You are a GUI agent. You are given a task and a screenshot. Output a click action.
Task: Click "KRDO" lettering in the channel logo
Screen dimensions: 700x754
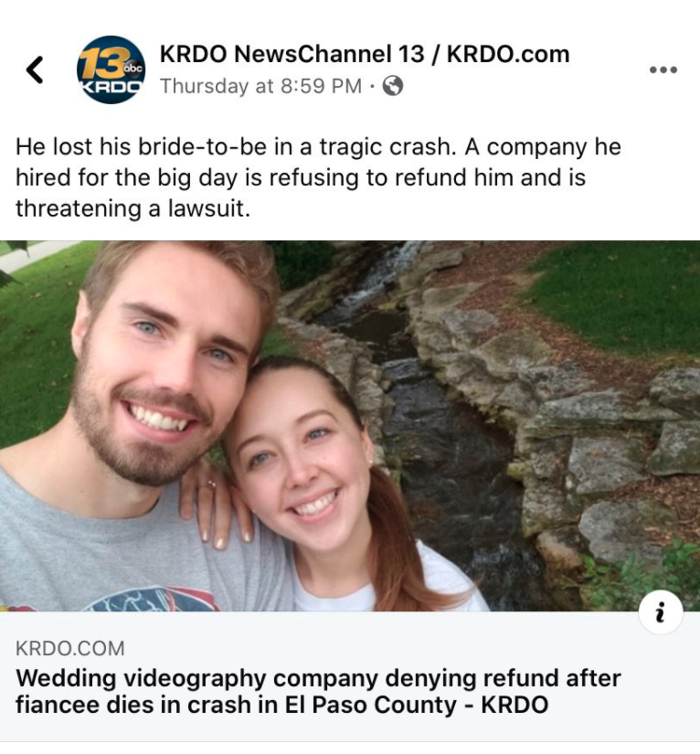point(111,88)
